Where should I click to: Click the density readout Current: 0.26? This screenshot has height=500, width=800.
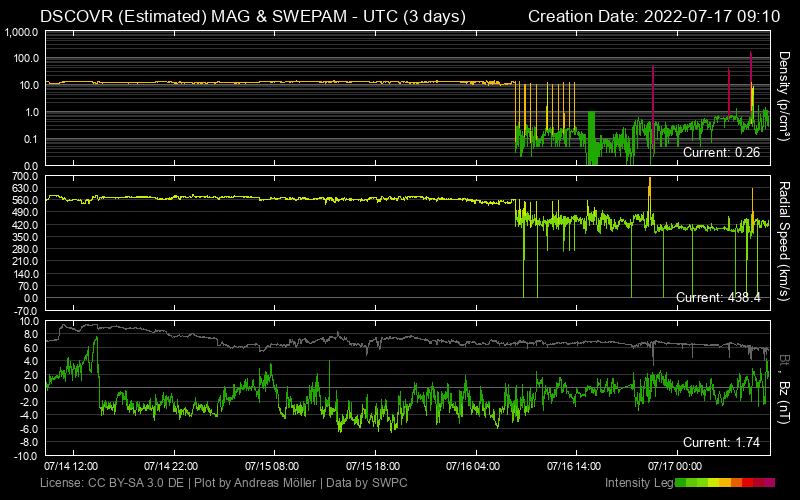721,152
